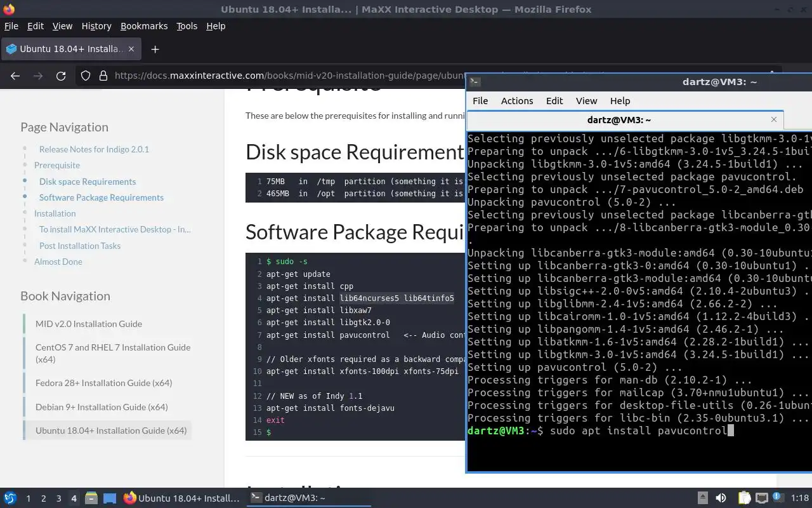The image size is (812, 508).
Task: Open a new Firefox tab with plus
Action: pyautogui.click(x=155, y=49)
